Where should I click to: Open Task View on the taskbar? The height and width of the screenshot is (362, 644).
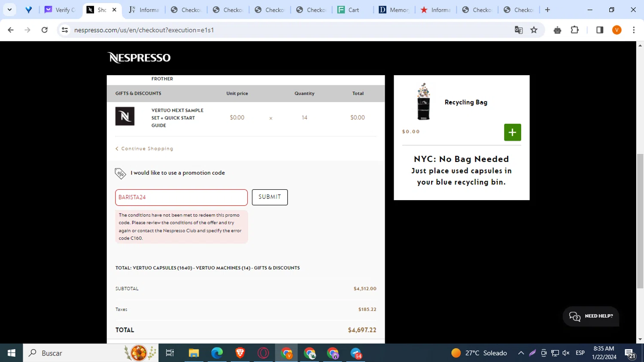(x=170, y=353)
